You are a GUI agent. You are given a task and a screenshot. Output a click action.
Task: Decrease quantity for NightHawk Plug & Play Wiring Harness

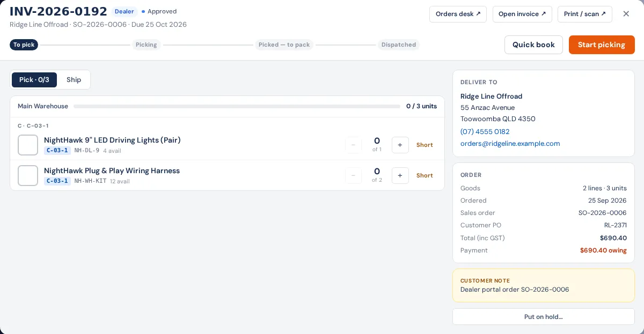click(x=353, y=175)
